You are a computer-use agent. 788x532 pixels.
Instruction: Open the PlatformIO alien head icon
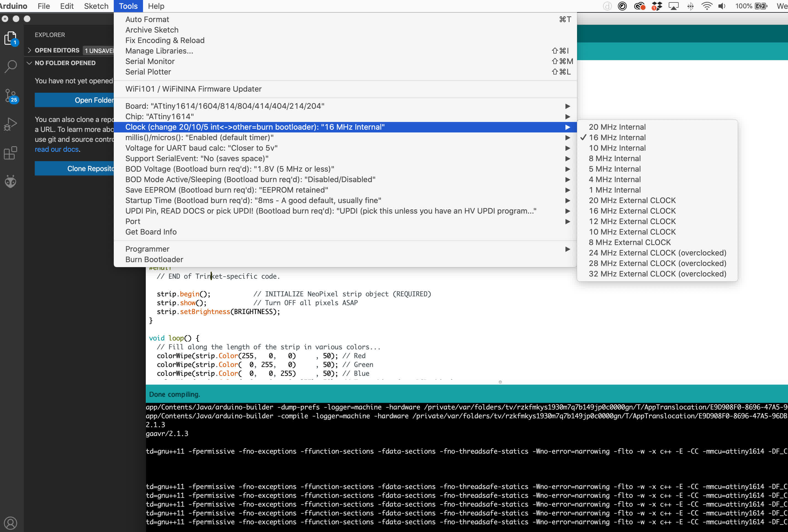pyautogui.click(x=11, y=182)
